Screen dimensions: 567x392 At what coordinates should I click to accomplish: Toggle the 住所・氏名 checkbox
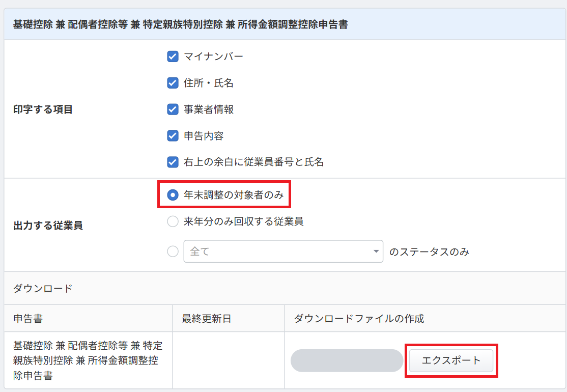[x=173, y=83]
